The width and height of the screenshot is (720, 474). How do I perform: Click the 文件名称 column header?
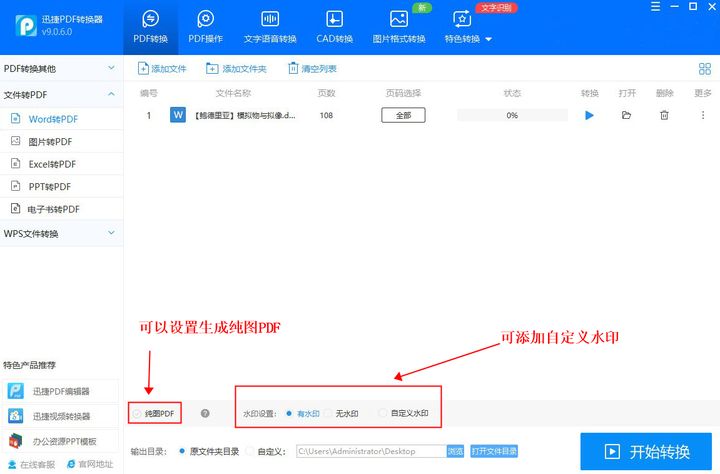click(233, 93)
